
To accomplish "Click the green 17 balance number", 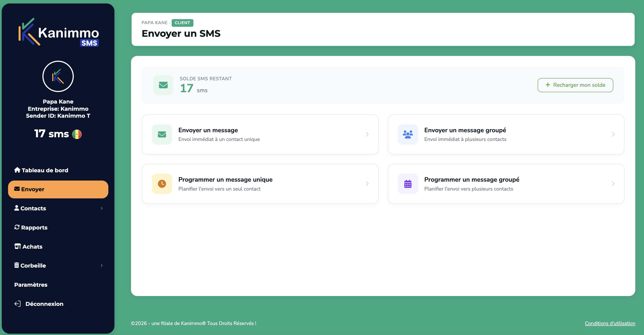I will (187, 88).
